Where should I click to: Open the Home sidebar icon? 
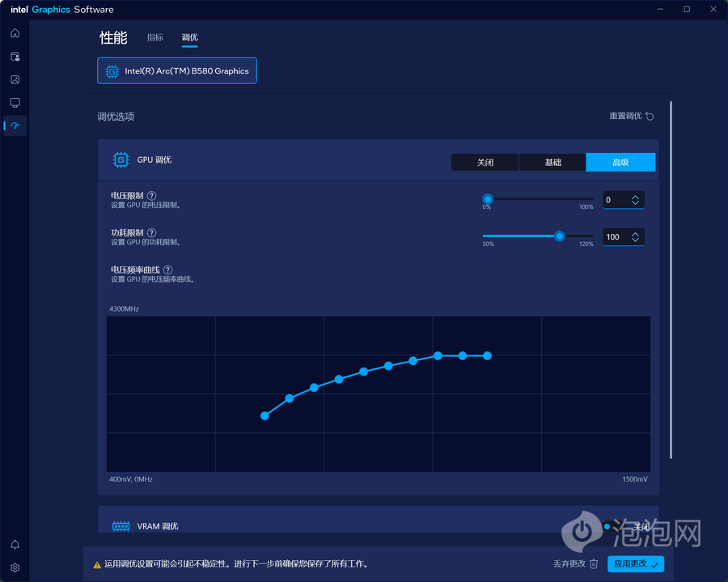(15, 33)
